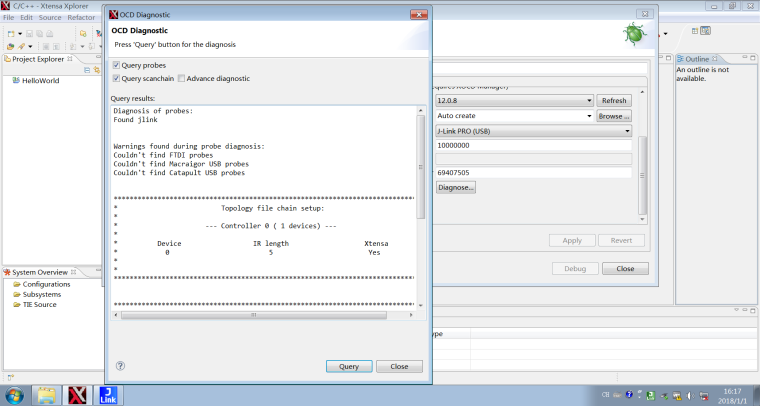Click the 69407505 serial number field
The height and width of the screenshot is (406, 760).
tap(534, 172)
